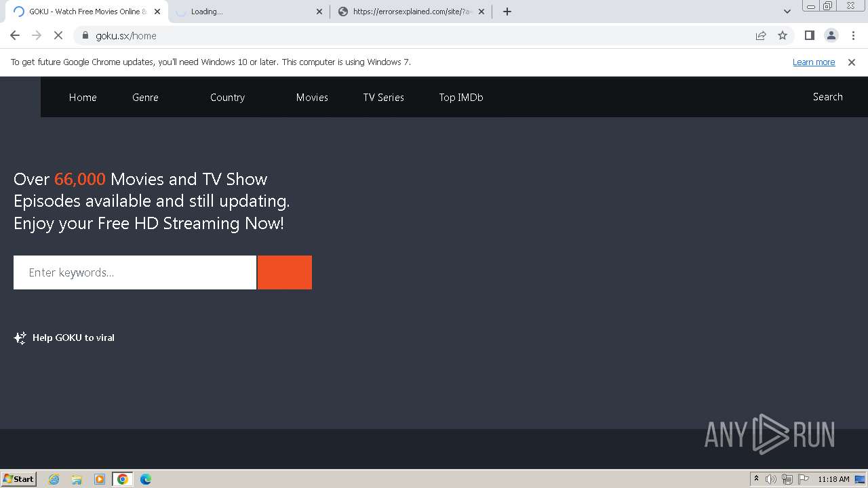Open the volume speaker tray icon
868x488 pixels.
pyautogui.click(x=771, y=479)
